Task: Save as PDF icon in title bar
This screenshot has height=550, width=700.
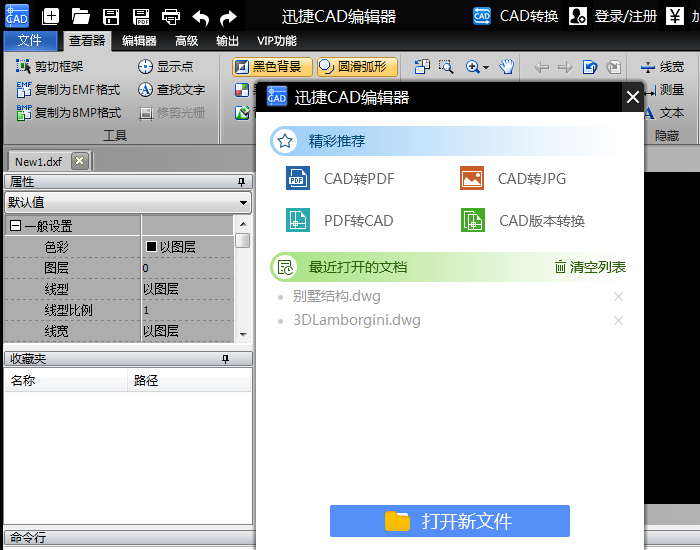Action: (141, 17)
